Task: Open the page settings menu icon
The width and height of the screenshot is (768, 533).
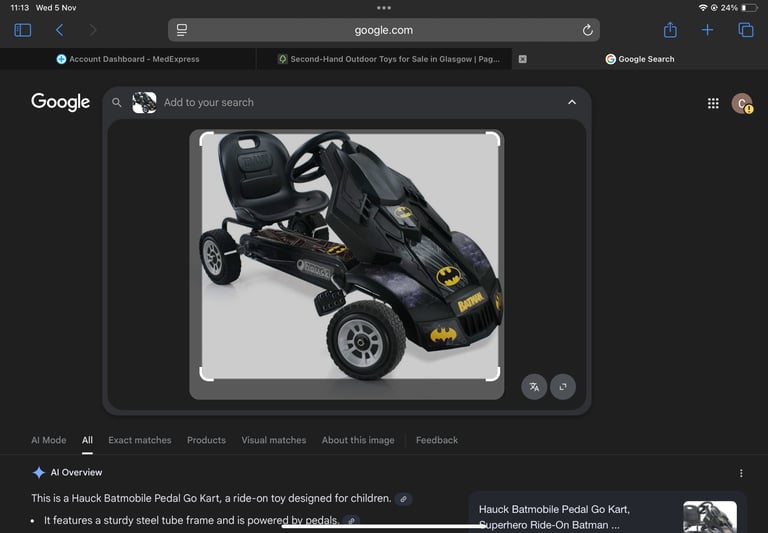Action: (182, 30)
